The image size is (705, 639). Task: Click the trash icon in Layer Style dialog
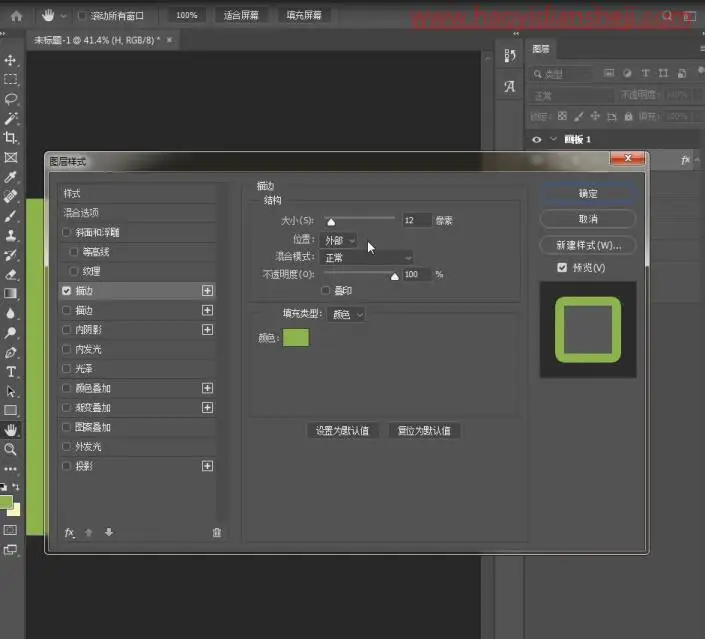tap(217, 533)
